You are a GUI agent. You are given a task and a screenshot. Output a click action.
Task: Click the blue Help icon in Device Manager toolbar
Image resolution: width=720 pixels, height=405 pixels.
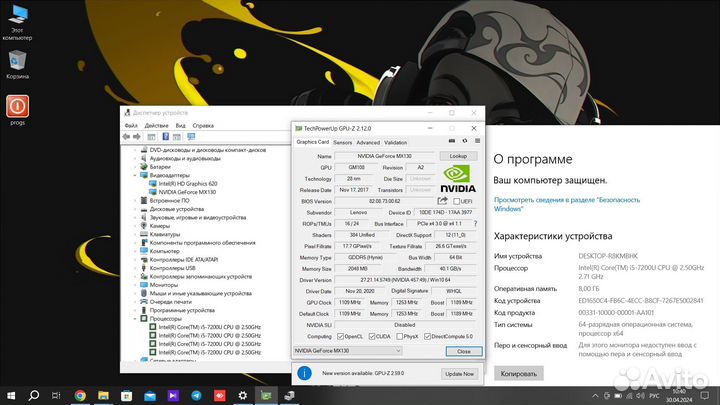(166, 137)
